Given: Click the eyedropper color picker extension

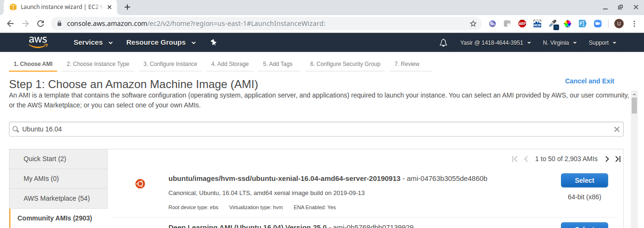Looking at the screenshot, I should coord(552,24).
